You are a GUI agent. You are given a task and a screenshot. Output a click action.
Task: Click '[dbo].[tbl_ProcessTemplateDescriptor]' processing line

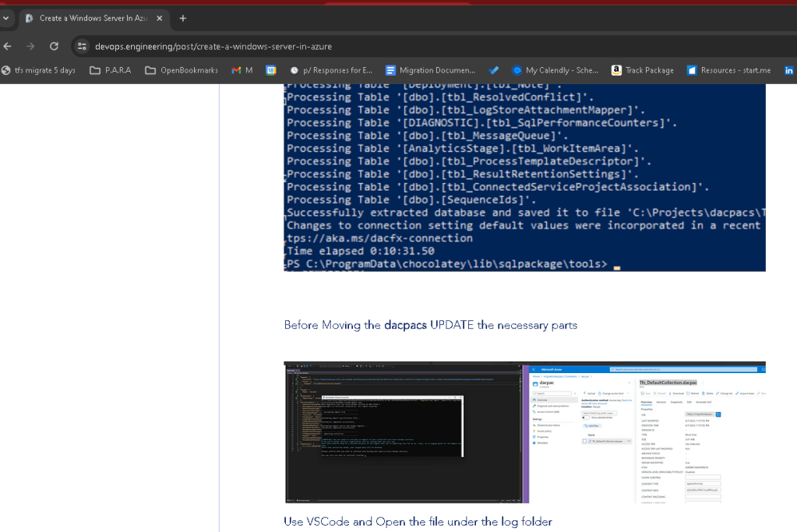coord(469,161)
